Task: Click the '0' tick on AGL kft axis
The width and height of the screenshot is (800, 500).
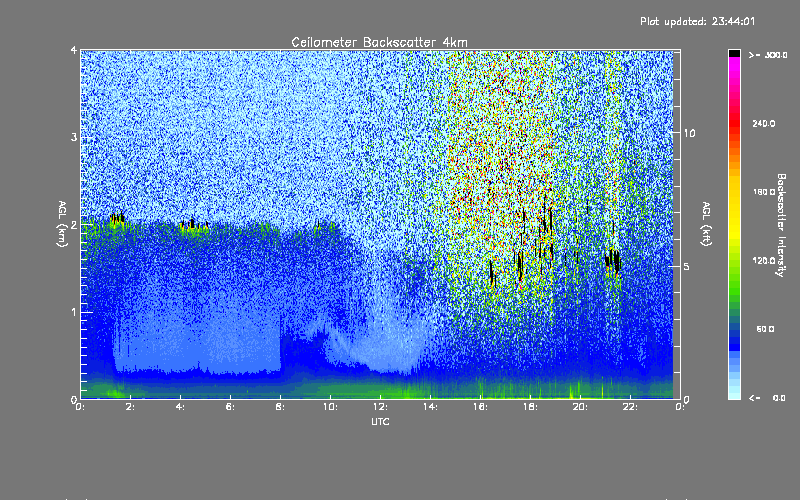Action: pos(687,399)
